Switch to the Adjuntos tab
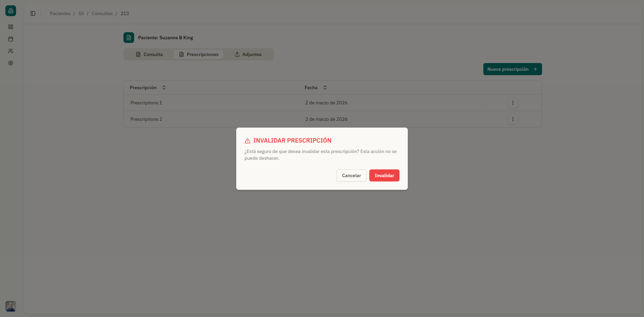The height and width of the screenshot is (317, 644). [x=248, y=54]
